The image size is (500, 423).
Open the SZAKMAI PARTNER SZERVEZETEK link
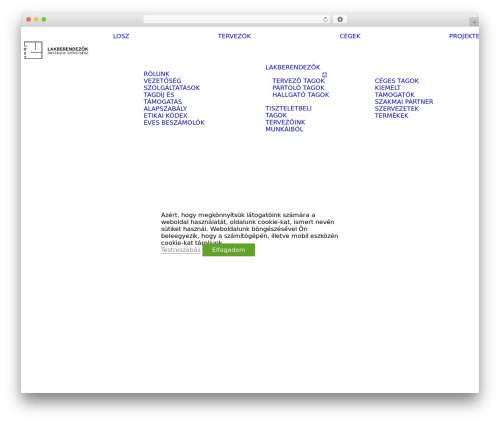click(404, 105)
